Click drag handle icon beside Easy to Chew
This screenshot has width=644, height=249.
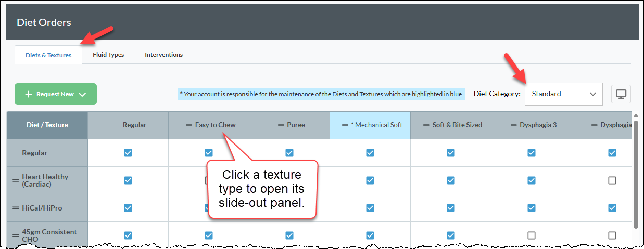click(x=189, y=125)
